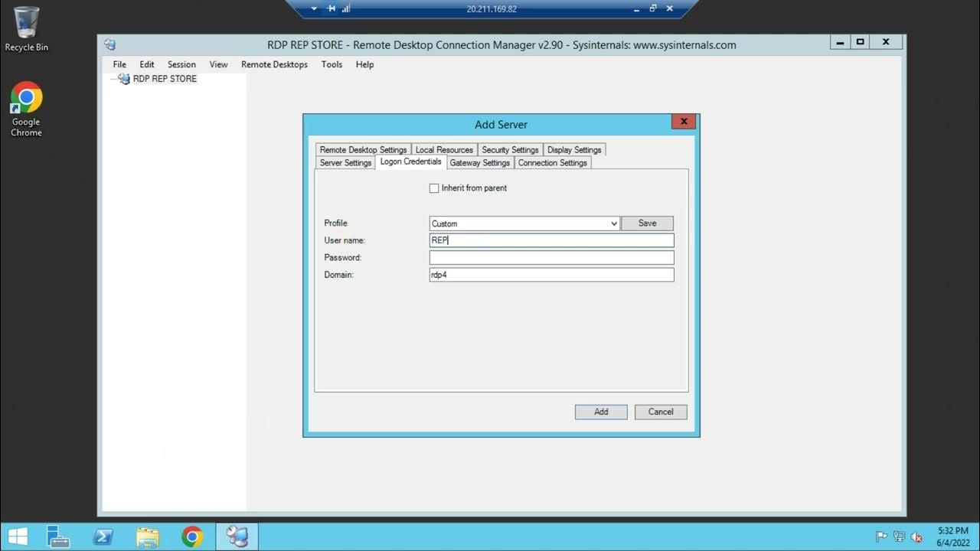This screenshot has width=980, height=551.
Task: Switch to the Local Resources tab
Action: pos(444,150)
